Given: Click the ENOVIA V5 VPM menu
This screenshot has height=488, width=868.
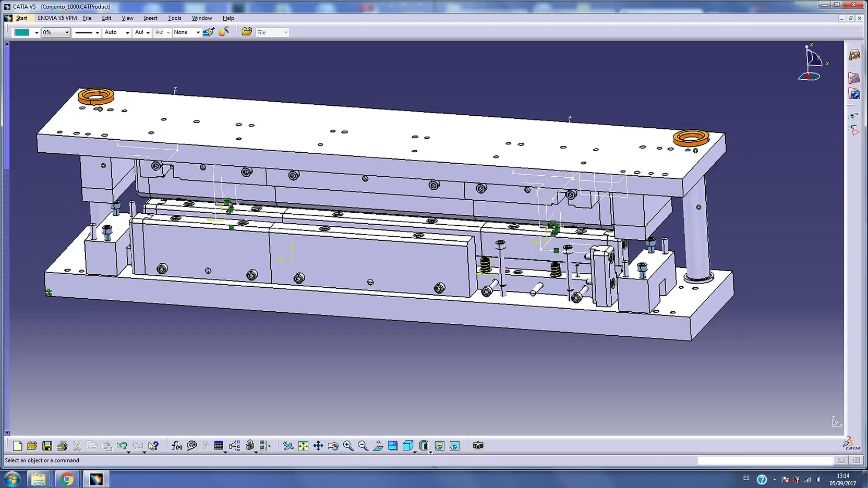Looking at the screenshot, I should 57,18.
